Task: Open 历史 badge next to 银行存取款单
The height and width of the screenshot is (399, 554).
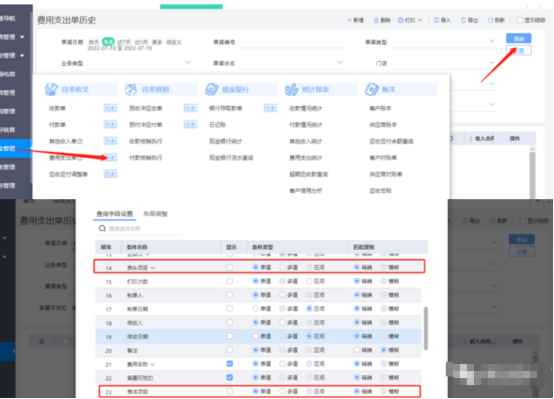Action: coord(271,108)
